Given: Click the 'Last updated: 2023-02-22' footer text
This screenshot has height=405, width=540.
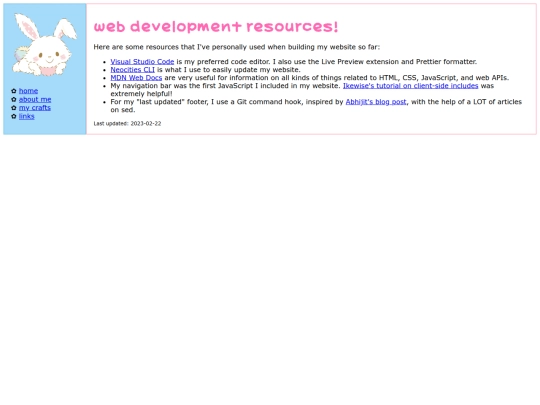Looking at the screenshot, I should (127, 124).
